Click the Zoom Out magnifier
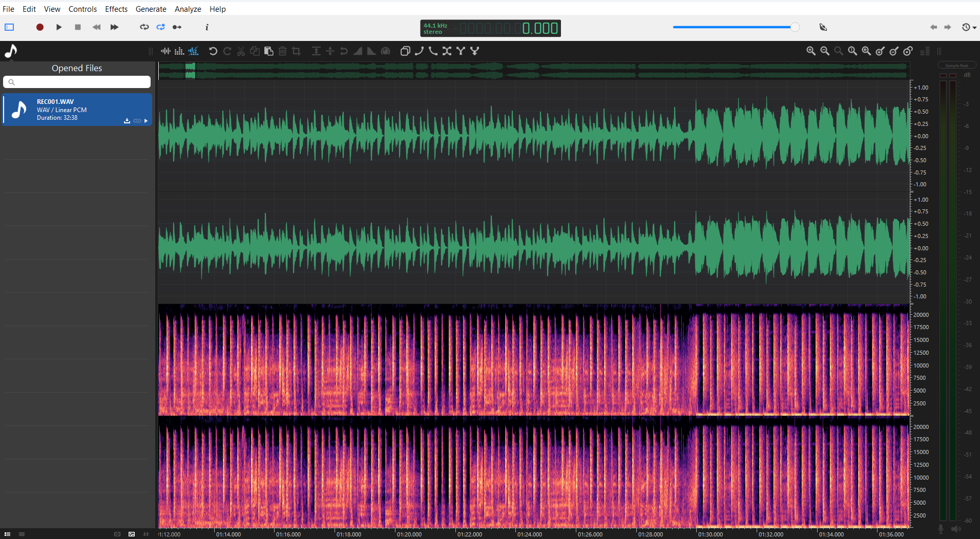980x539 pixels. (x=825, y=51)
